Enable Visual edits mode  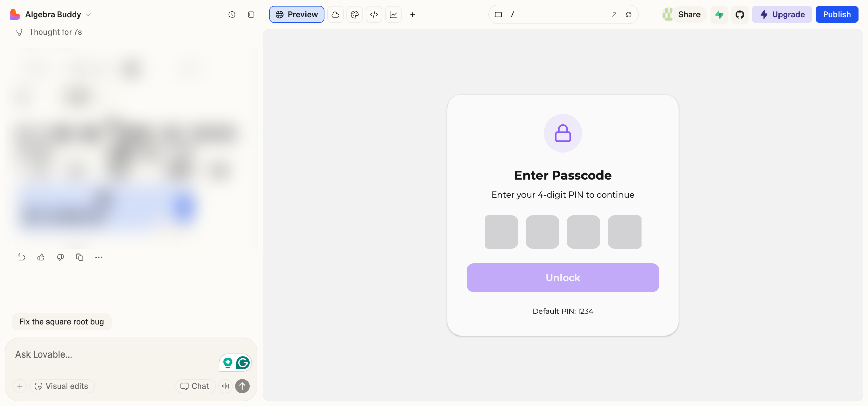pos(62,386)
